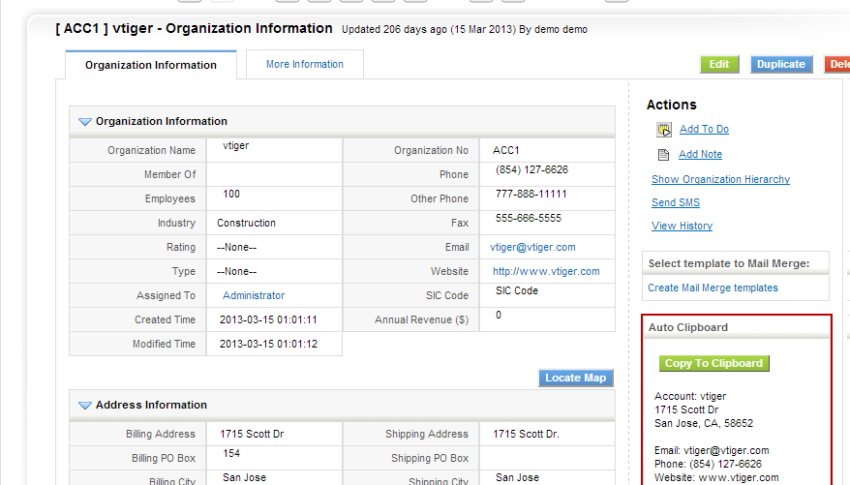The width and height of the screenshot is (850, 485).
Task: Click the Organization No value ACC1
Action: (506, 150)
